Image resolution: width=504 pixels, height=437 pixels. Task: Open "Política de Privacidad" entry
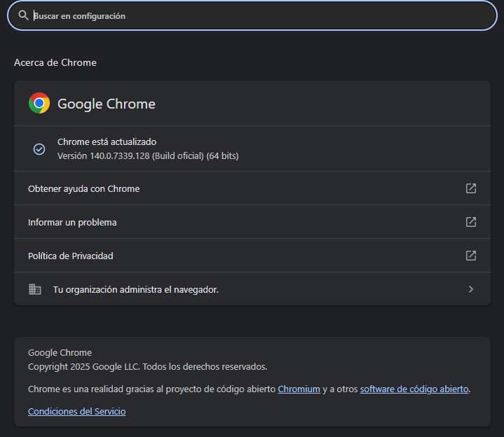pos(70,256)
